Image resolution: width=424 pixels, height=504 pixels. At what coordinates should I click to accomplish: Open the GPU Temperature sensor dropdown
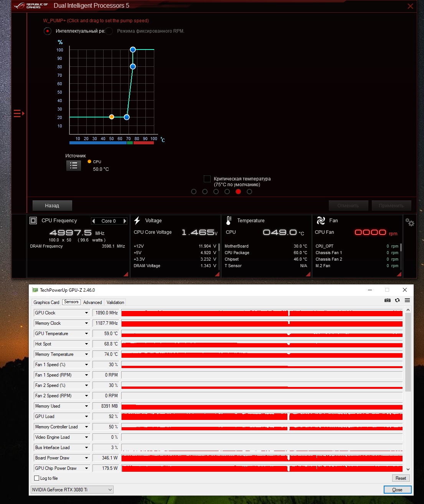[x=86, y=334]
